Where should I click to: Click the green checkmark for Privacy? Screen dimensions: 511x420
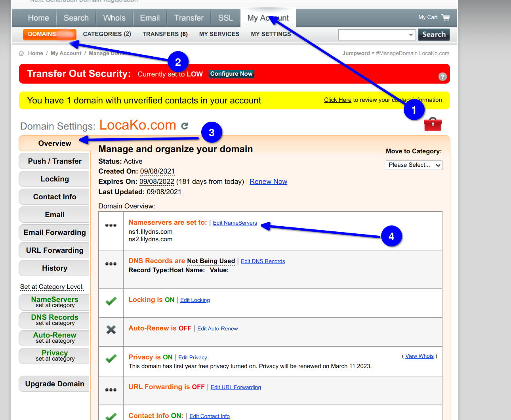click(x=111, y=359)
